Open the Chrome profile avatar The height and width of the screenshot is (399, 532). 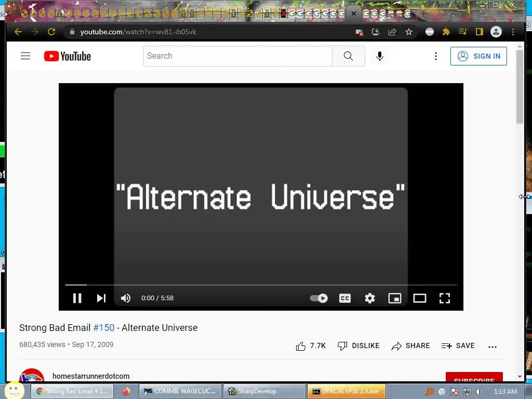[496, 32]
